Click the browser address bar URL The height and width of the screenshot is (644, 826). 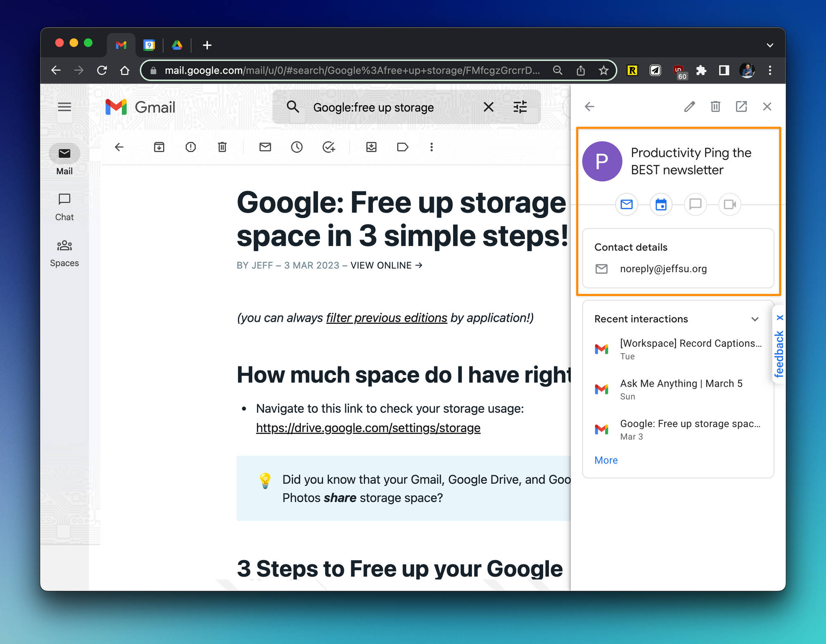click(352, 71)
